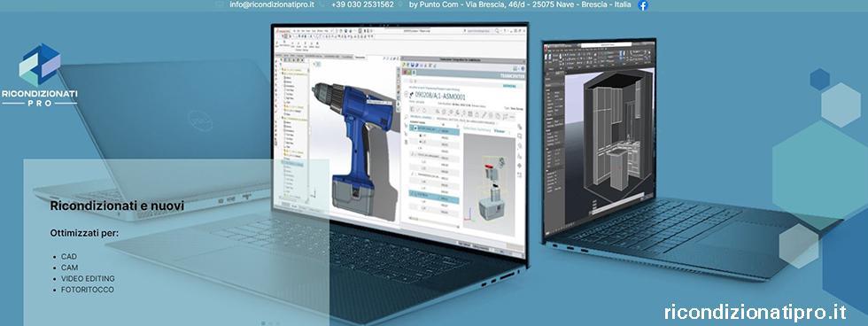Open the Facebook icon in top bar
The width and height of the screenshot is (868, 326).
(x=643, y=5)
